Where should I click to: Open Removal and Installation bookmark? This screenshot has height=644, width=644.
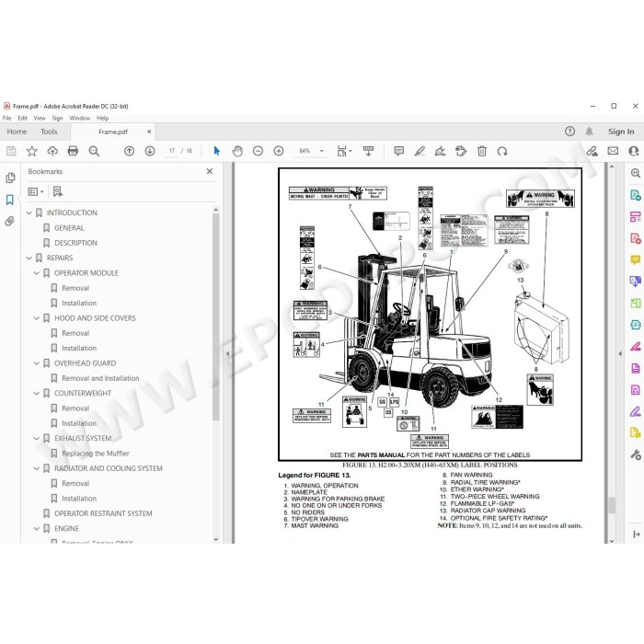click(100, 378)
